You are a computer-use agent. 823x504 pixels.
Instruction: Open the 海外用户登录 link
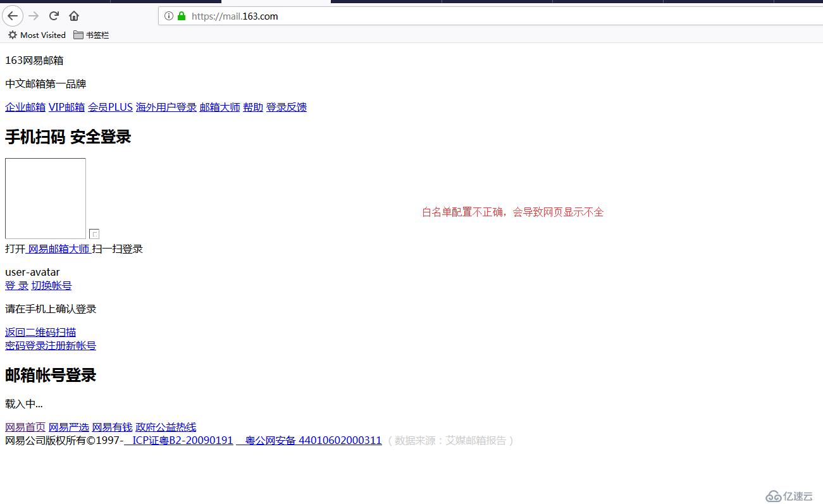pyautogui.click(x=166, y=107)
